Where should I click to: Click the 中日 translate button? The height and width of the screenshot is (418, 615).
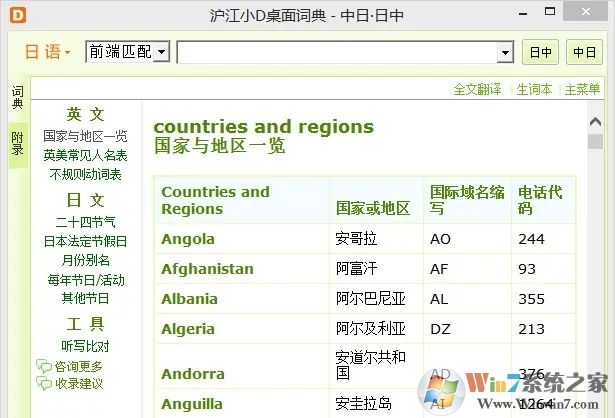584,52
